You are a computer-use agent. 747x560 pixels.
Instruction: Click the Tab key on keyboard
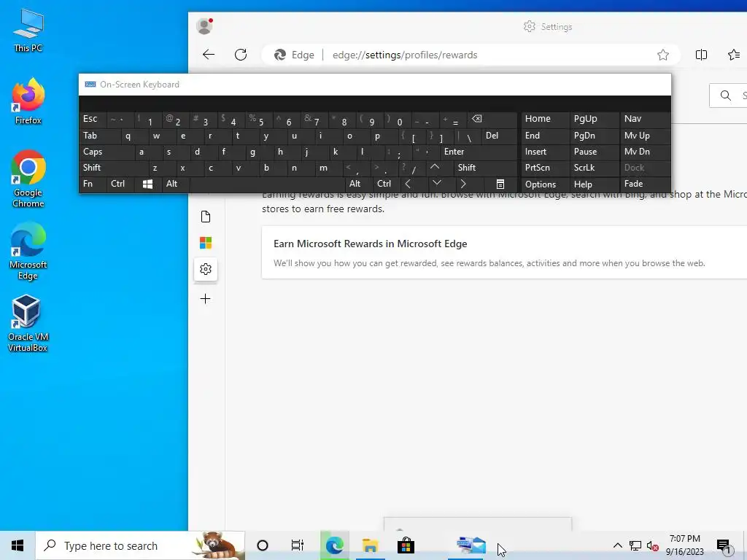tap(99, 136)
